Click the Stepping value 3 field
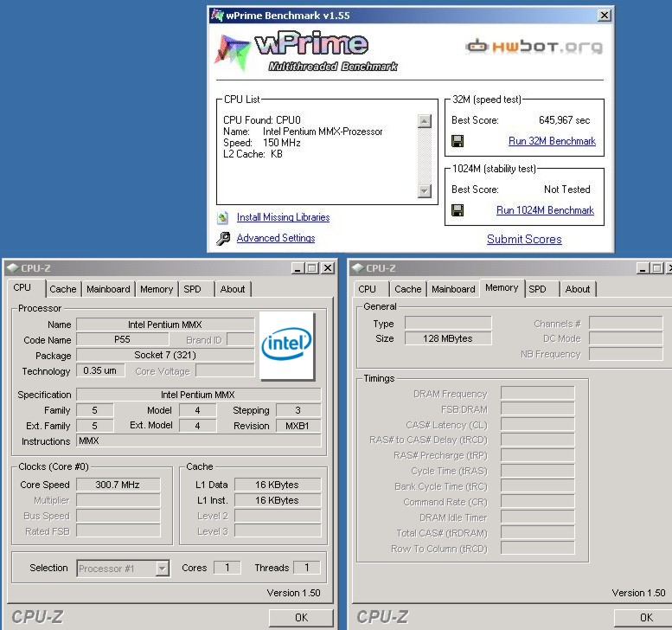The width and height of the screenshot is (672, 630). (298, 410)
